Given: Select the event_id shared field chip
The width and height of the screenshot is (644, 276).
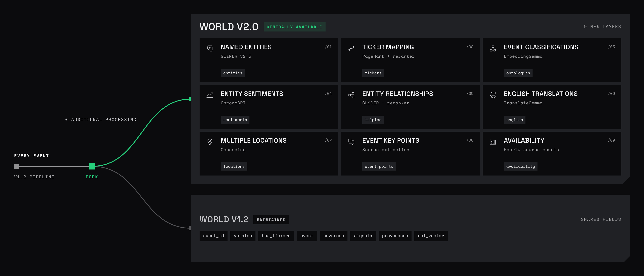Looking at the screenshot, I should pyautogui.click(x=214, y=236).
